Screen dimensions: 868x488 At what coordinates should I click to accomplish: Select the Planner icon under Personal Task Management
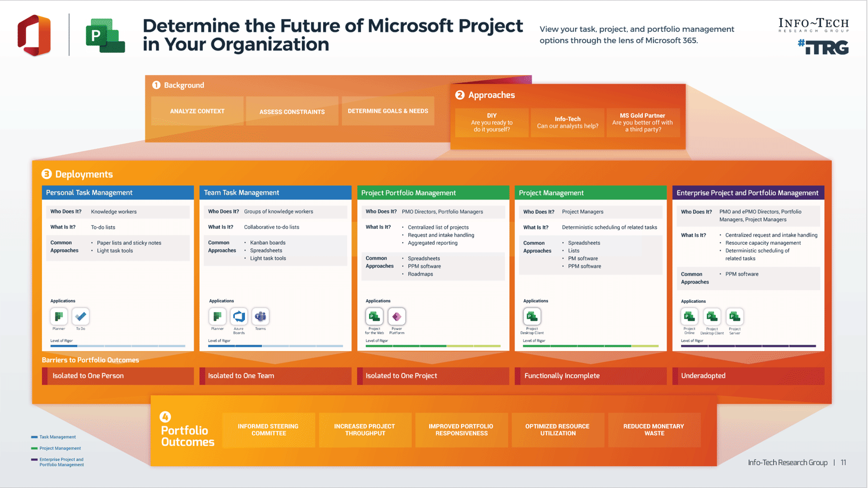tap(59, 317)
